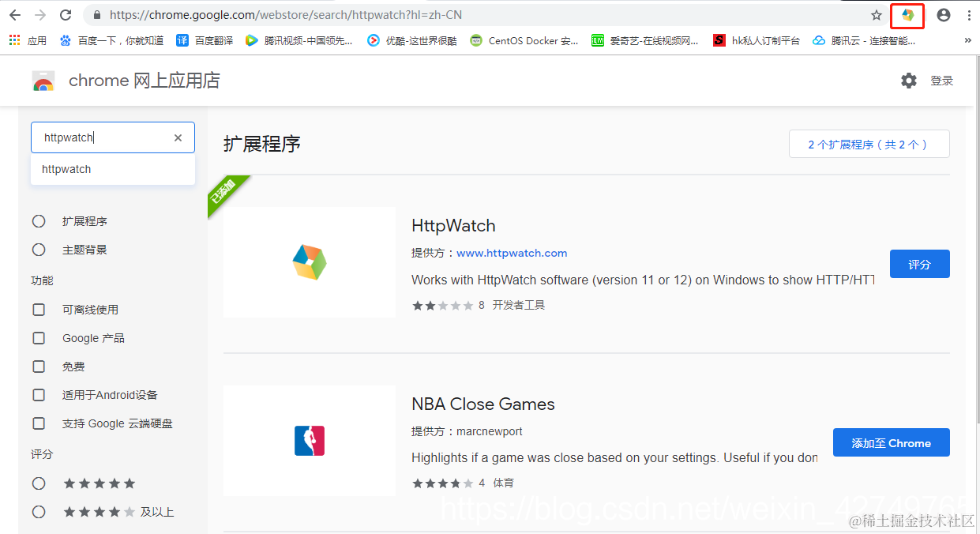Click the address bar URL
Viewport: 980px width, 534px height.
pyautogui.click(x=286, y=15)
